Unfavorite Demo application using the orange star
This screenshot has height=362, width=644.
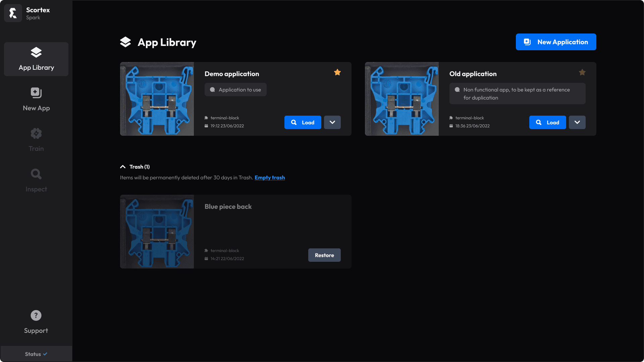[337, 72]
